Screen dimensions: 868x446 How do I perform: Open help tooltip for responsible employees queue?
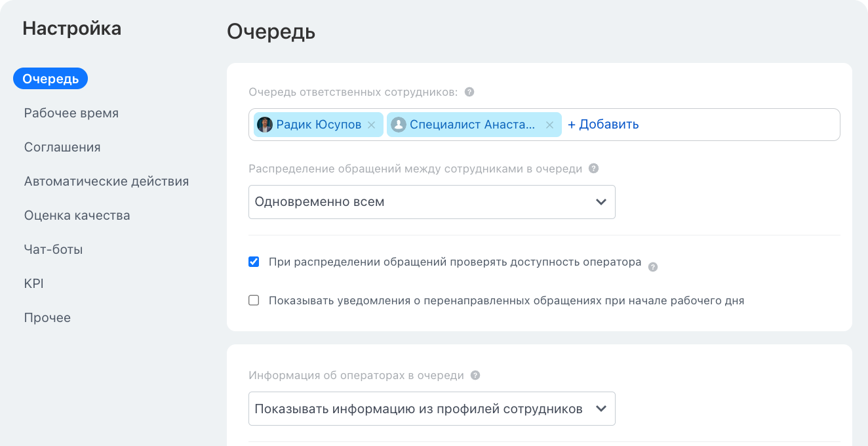click(469, 92)
